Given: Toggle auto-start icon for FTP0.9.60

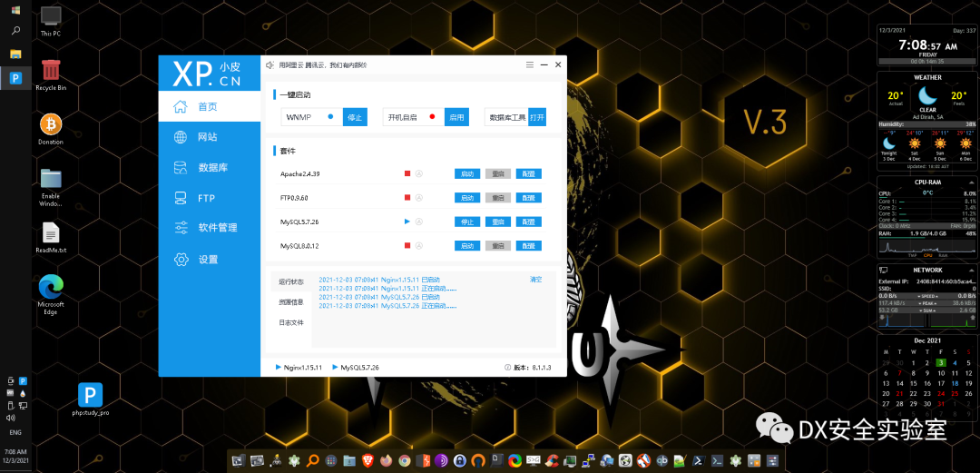Looking at the screenshot, I should (419, 198).
